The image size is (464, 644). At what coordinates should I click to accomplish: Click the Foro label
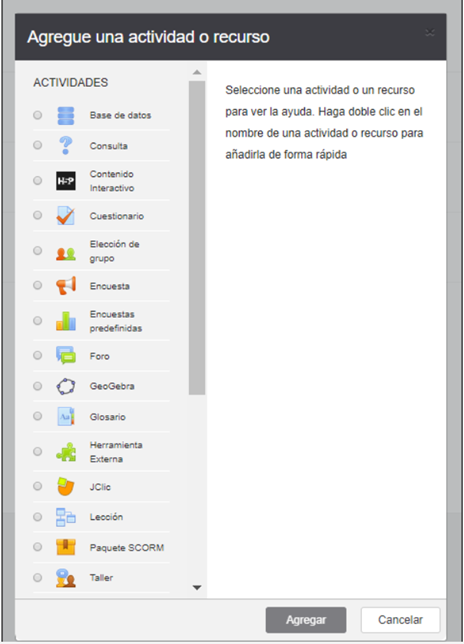[x=100, y=356]
